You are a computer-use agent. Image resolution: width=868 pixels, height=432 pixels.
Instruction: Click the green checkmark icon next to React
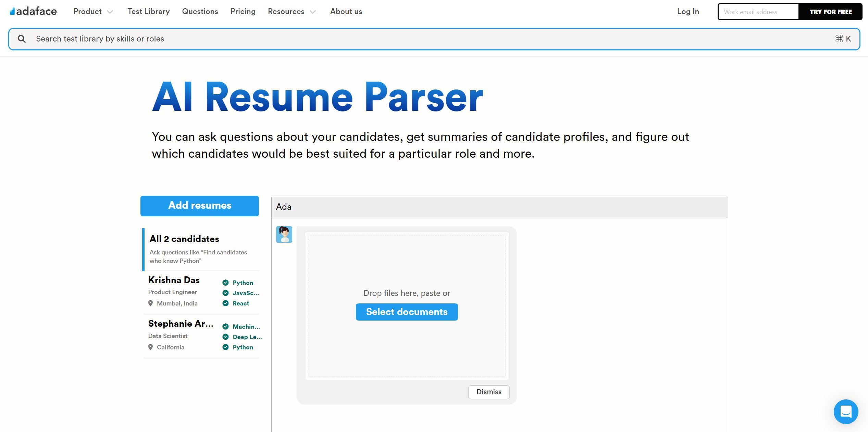click(225, 303)
